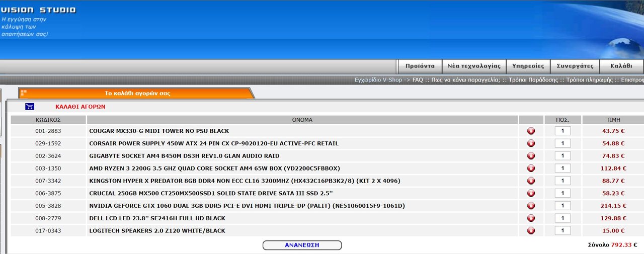The image size is (644, 254).
Task: Click the VISION STUDIO logo text
Action: pyautogui.click(x=38, y=10)
